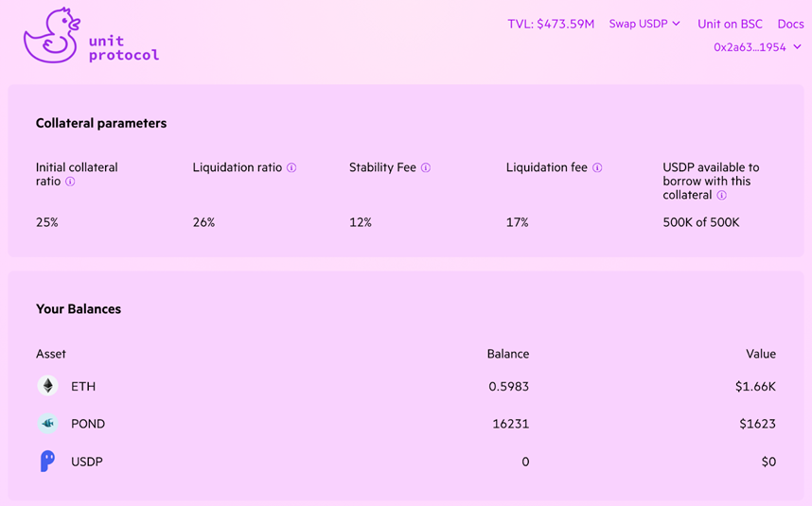Click the Asset column header
The image size is (812, 506).
[x=51, y=354]
